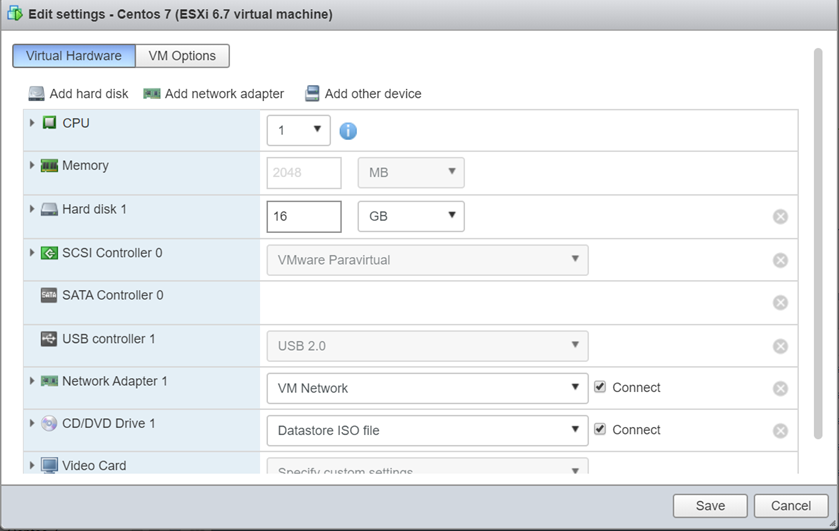This screenshot has height=531, width=839.
Task: Click the Memory module icon
Action: (x=49, y=166)
